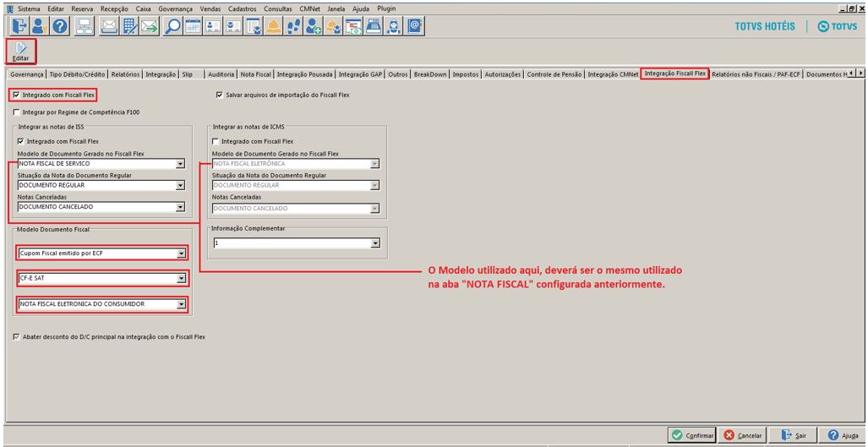Image resolution: width=868 pixels, height=447 pixels.
Task: Click tab strip left scroll arrow
Action: (x=852, y=73)
